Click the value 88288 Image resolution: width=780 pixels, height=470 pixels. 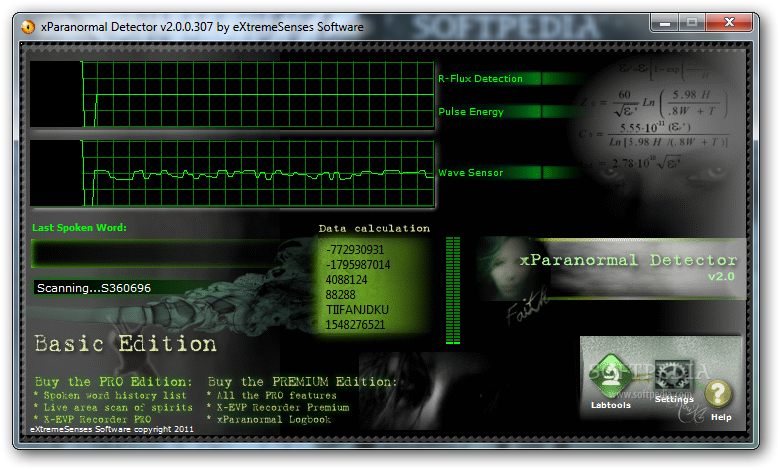[x=340, y=294]
